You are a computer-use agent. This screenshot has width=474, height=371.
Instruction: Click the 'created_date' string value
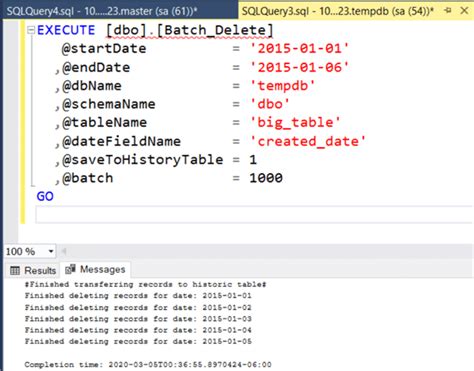tap(308, 141)
